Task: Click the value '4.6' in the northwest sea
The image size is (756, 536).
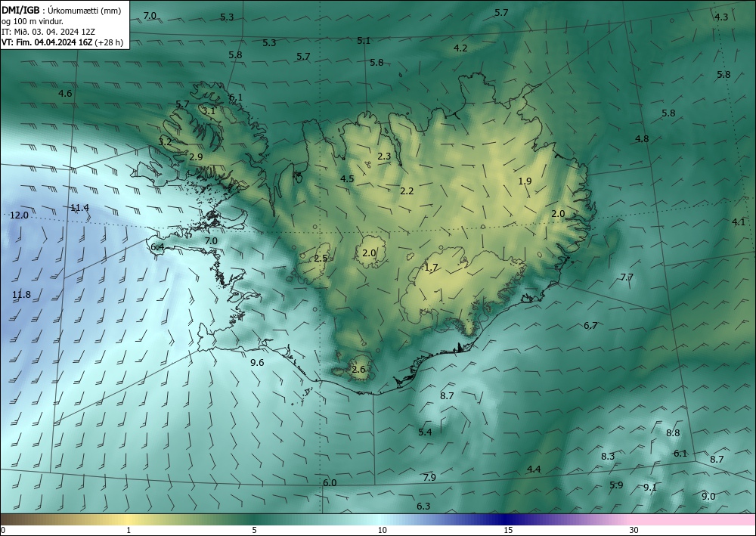Action: coord(65,94)
